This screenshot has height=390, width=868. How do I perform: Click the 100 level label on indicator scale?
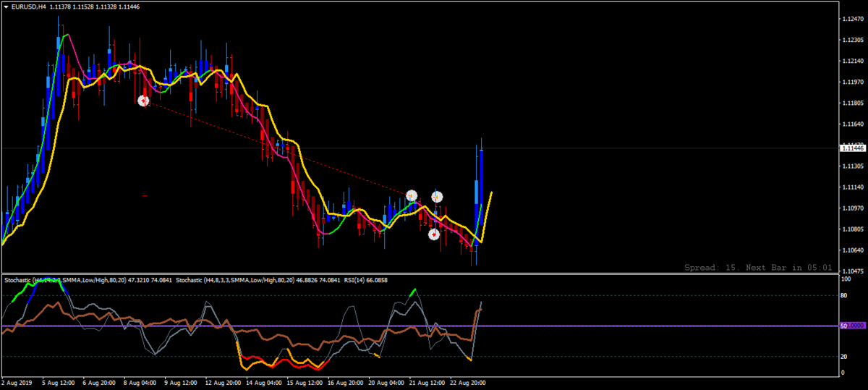click(x=846, y=278)
